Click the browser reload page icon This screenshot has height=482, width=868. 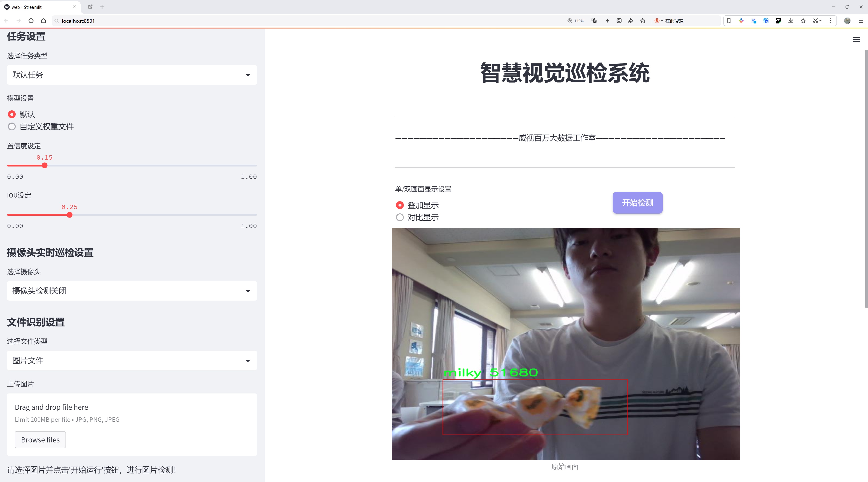coord(31,21)
